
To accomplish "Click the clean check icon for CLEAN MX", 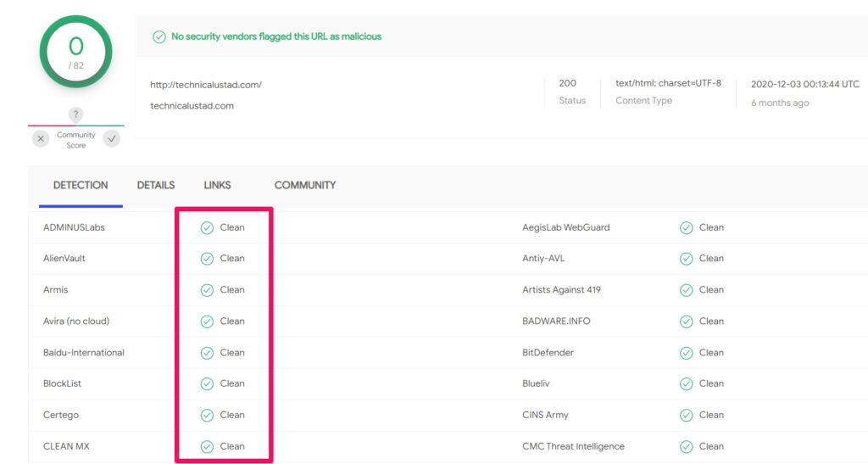I will point(207,447).
